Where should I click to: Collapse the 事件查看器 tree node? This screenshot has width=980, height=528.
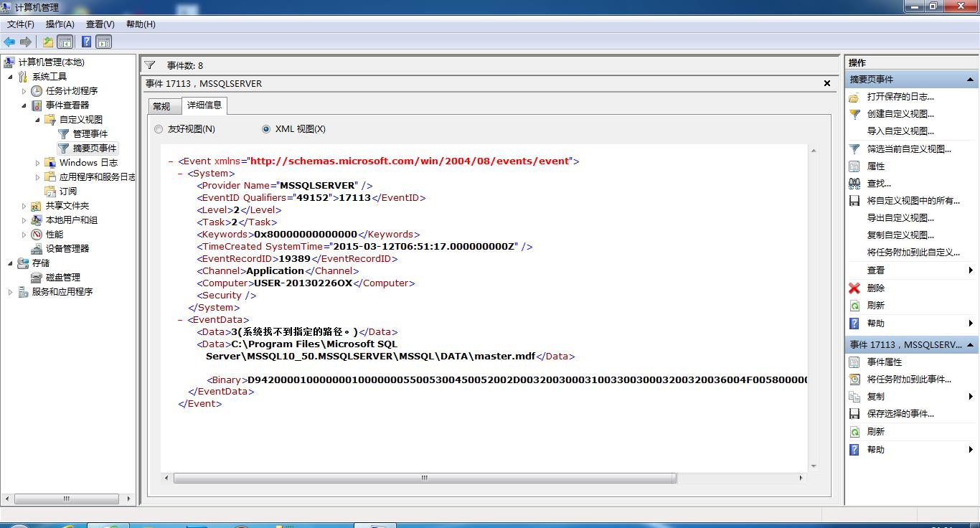[24, 105]
